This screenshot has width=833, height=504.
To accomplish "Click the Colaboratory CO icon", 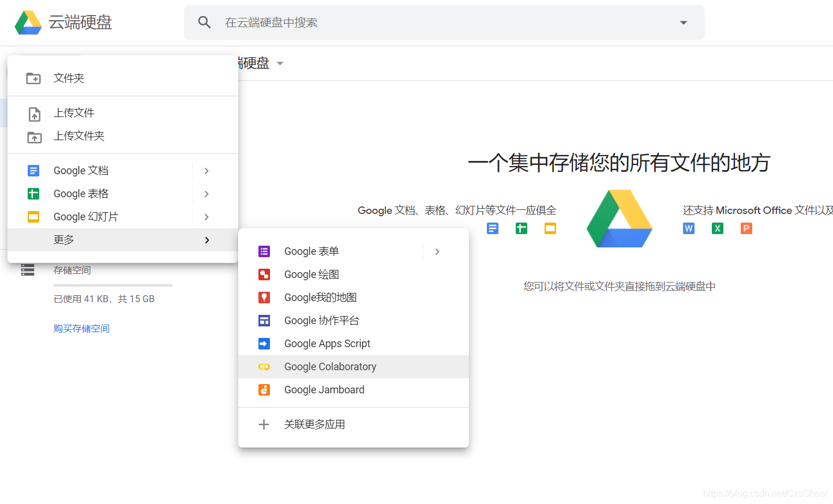I will coord(264,367).
